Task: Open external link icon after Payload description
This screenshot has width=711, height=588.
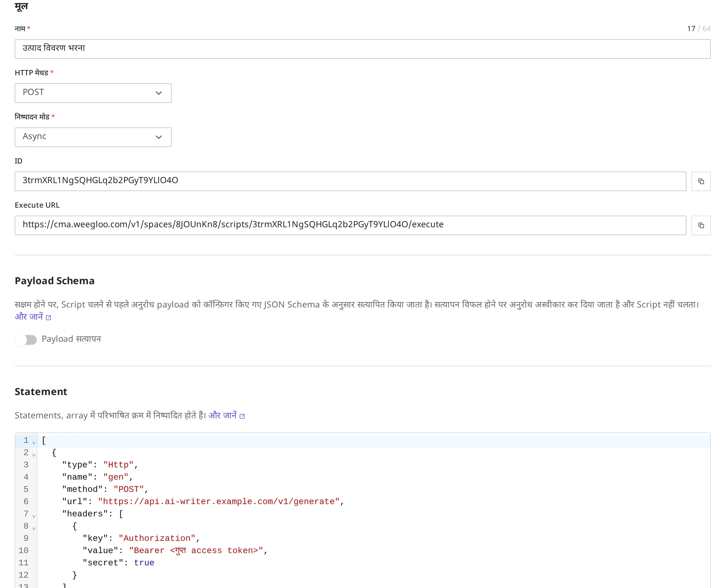Action: pos(48,317)
